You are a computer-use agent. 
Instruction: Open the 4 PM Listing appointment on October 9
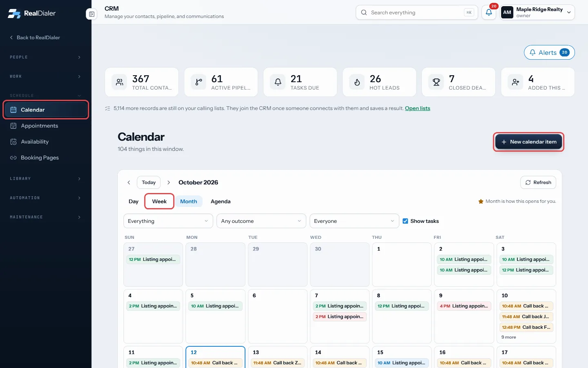pyautogui.click(x=464, y=306)
